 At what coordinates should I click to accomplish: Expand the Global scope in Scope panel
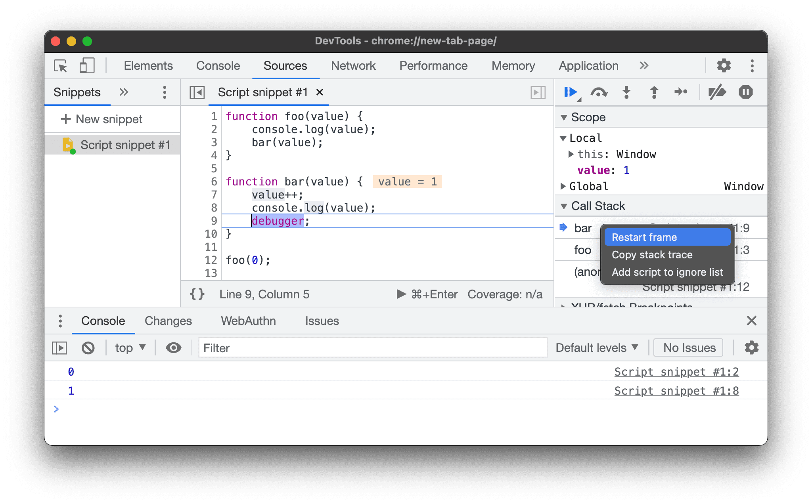pos(567,186)
